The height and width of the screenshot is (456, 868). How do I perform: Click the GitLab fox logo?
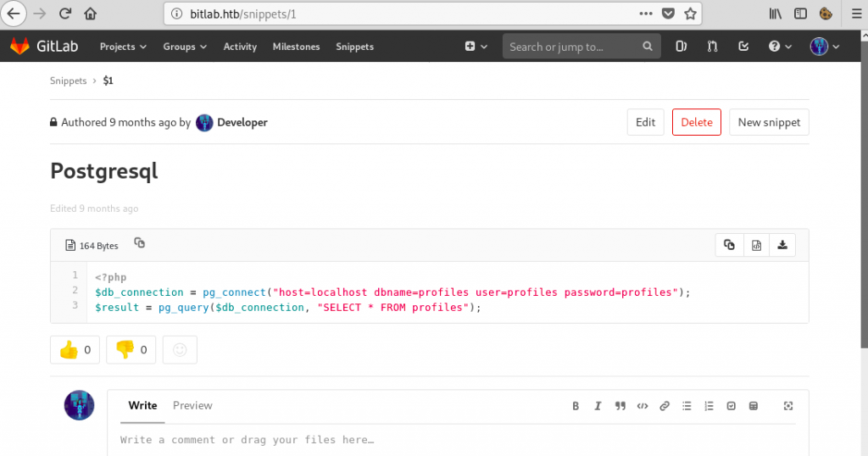pos(20,47)
